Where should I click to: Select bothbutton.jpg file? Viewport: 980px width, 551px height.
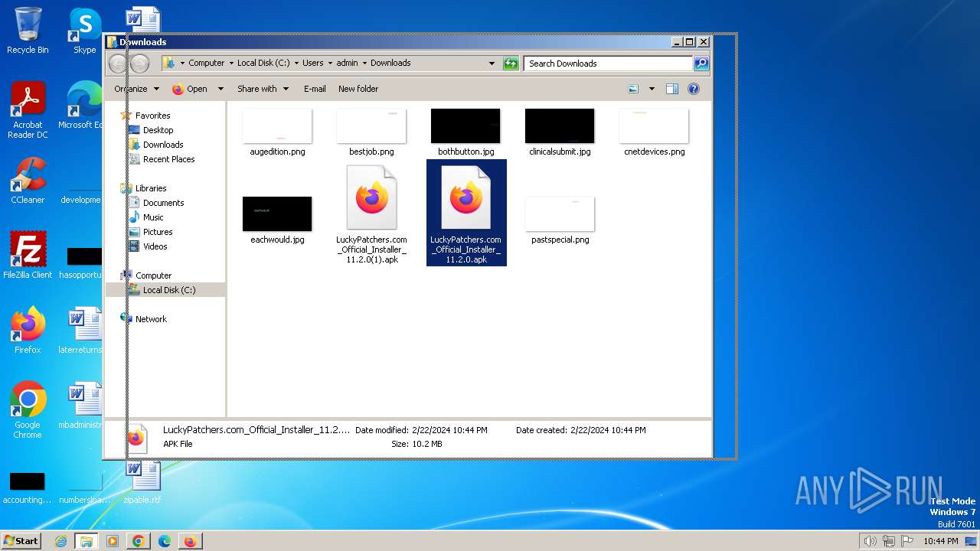[x=465, y=132]
